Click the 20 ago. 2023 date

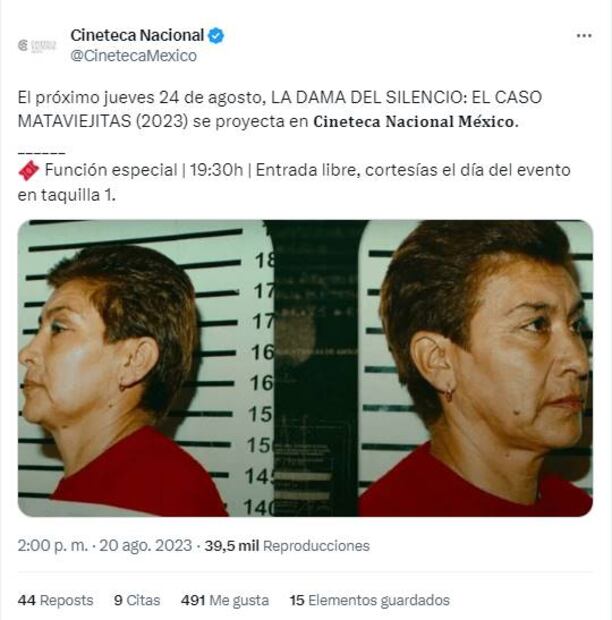pyautogui.click(x=145, y=546)
